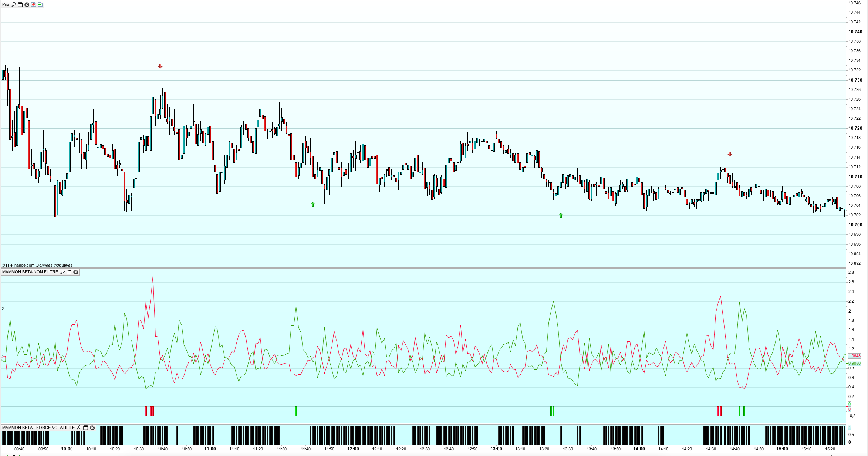Select red sell arrow near 14:40
868x456 pixels.
730,154
